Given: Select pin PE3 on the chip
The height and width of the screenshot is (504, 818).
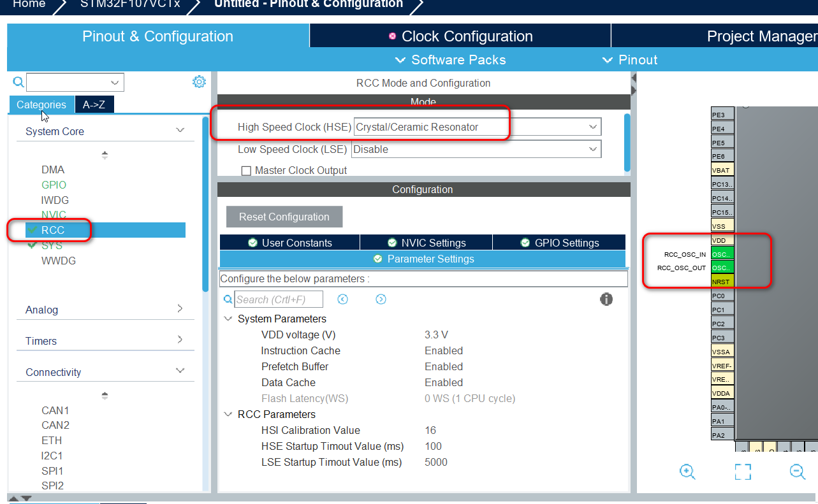Looking at the screenshot, I should (722, 115).
